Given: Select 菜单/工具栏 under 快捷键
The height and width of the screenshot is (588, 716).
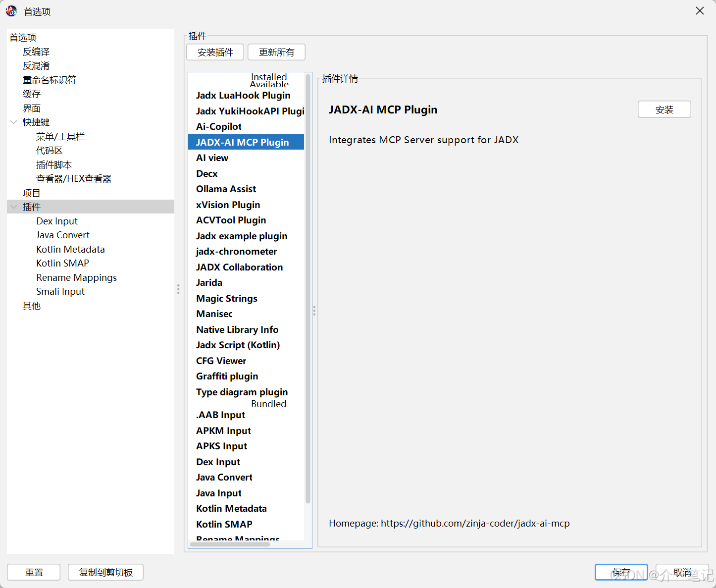Looking at the screenshot, I should click(x=60, y=136).
